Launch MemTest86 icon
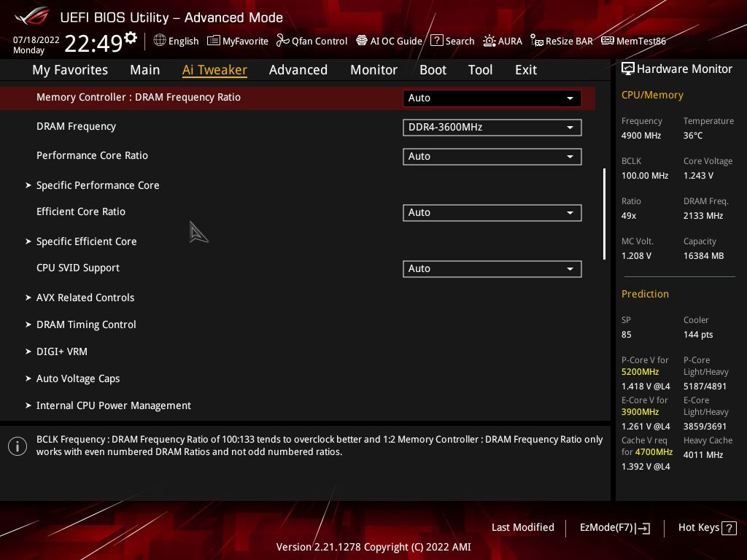 (608, 41)
